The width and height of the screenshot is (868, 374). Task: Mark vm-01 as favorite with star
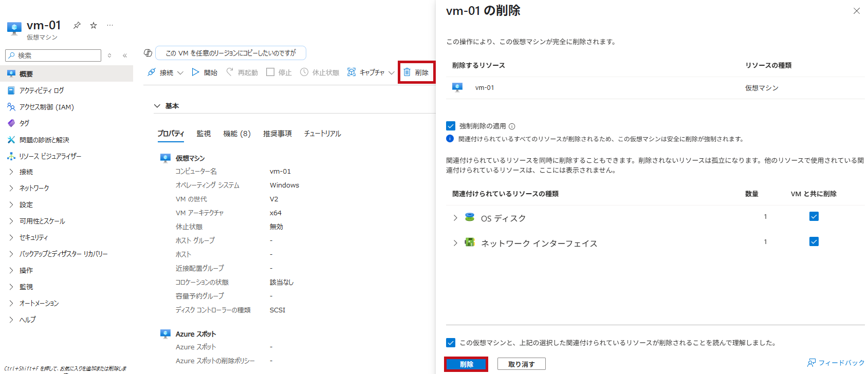tap(94, 25)
